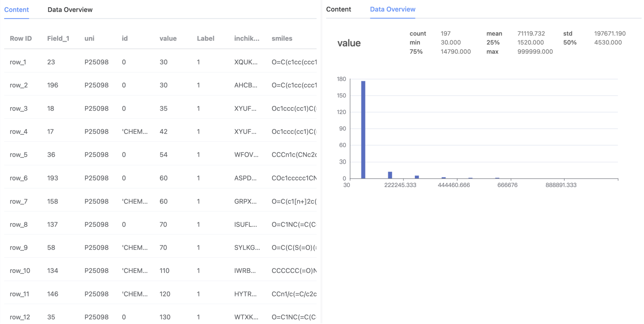
Task: Click the tallest histogram bar near 30
Action: click(x=363, y=128)
